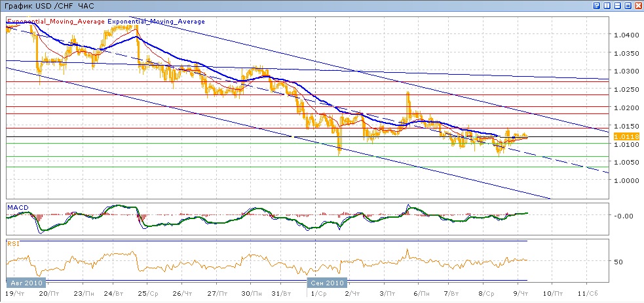Click the 'График USD /CHF ЧАС' title bar
Screen dimensions: 644x303
click(48, 5)
